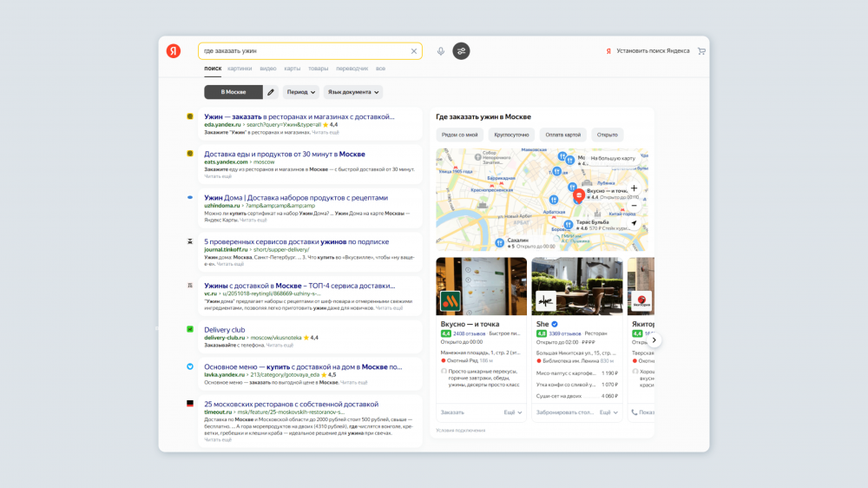Open the shopping cart icon

[701, 51]
